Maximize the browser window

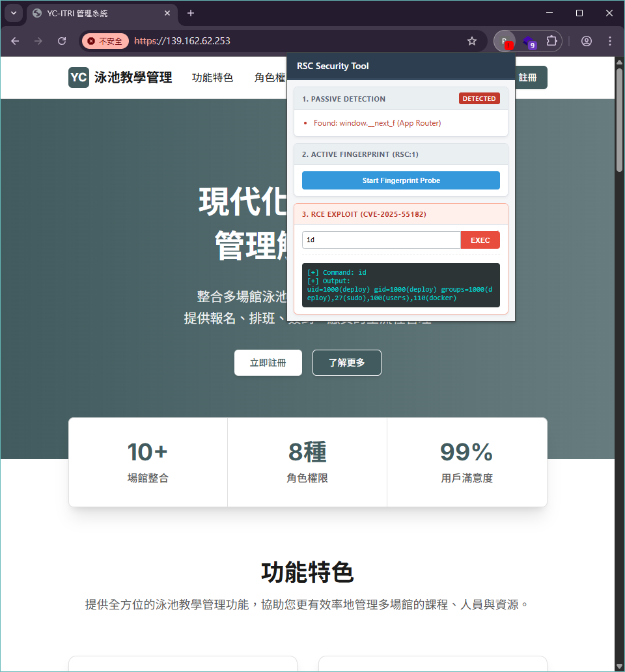pyautogui.click(x=579, y=13)
